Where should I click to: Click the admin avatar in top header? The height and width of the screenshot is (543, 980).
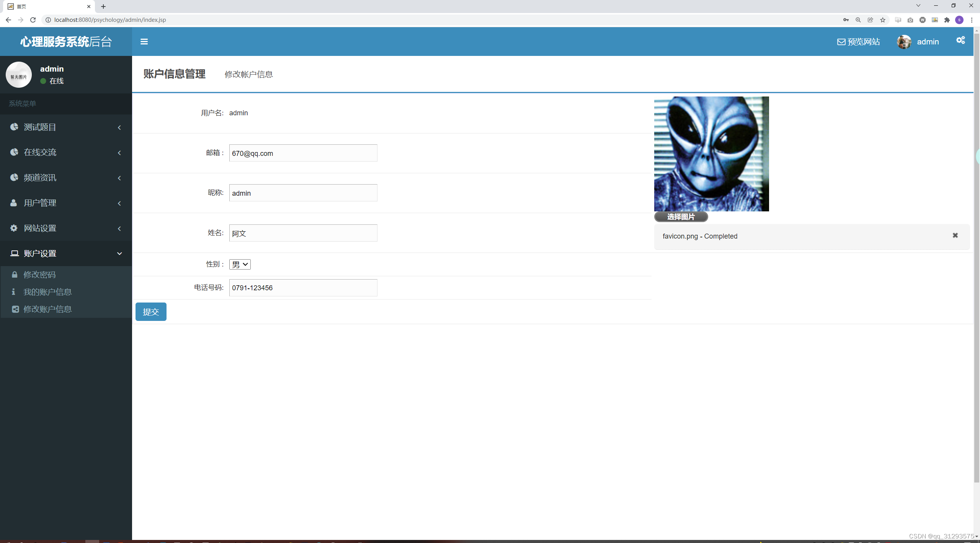click(904, 42)
